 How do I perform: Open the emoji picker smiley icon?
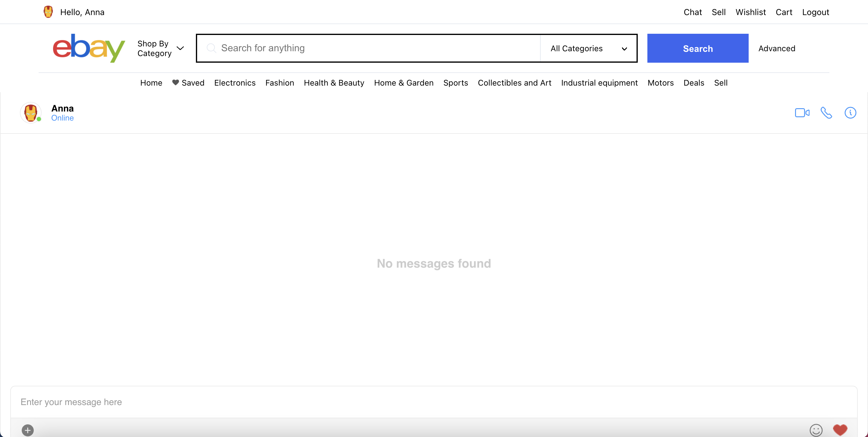coord(816,430)
